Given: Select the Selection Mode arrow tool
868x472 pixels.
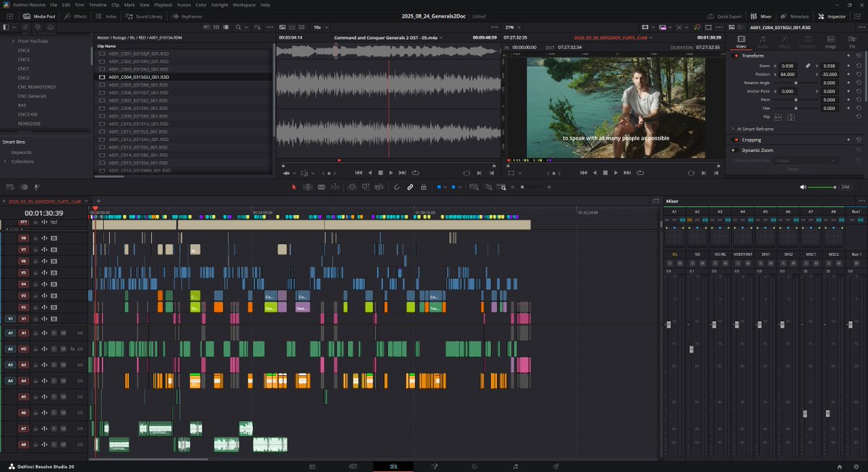Looking at the screenshot, I should click(x=294, y=187).
